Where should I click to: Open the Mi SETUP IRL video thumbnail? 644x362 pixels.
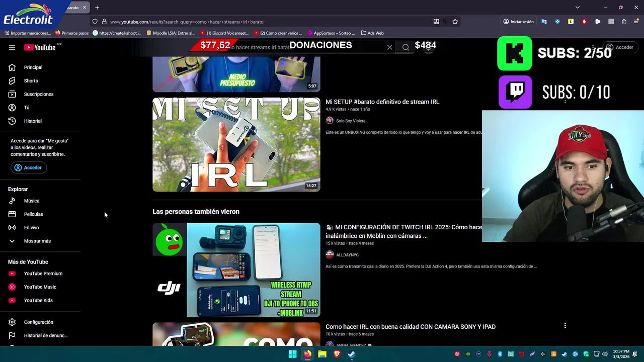click(x=236, y=144)
